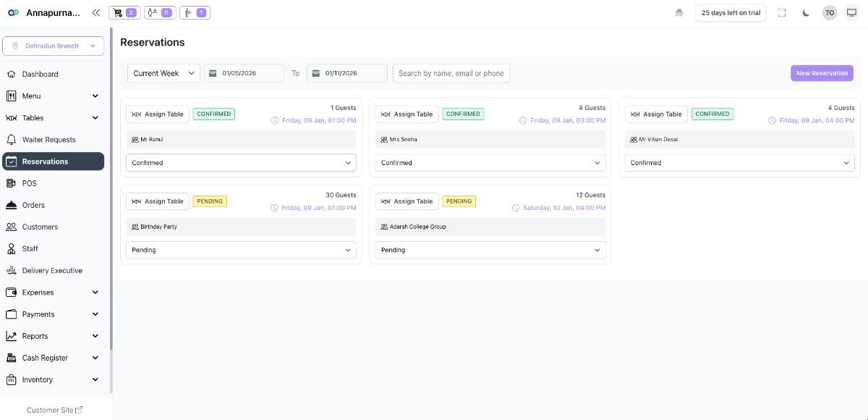The width and height of the screenshot is (868, 420).
Task: Click the waiter requests icon in top bar
Action: (x=159, y=12)
